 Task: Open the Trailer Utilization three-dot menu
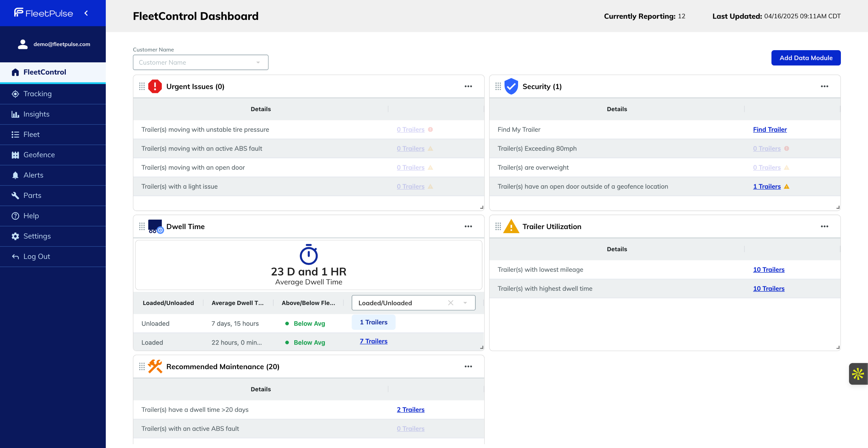coord(824,226)
